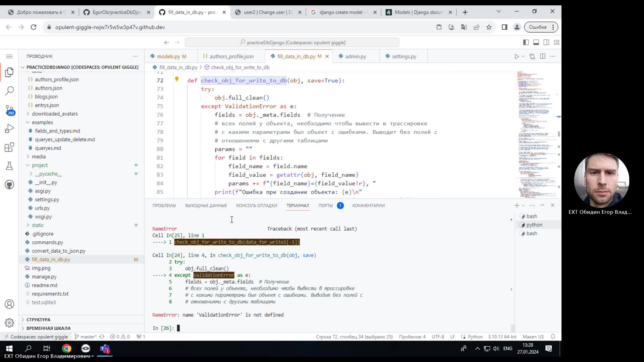Close the fill_data_in_db.py editor tab
The image size is (644, 362).
[x=327, y=56]
